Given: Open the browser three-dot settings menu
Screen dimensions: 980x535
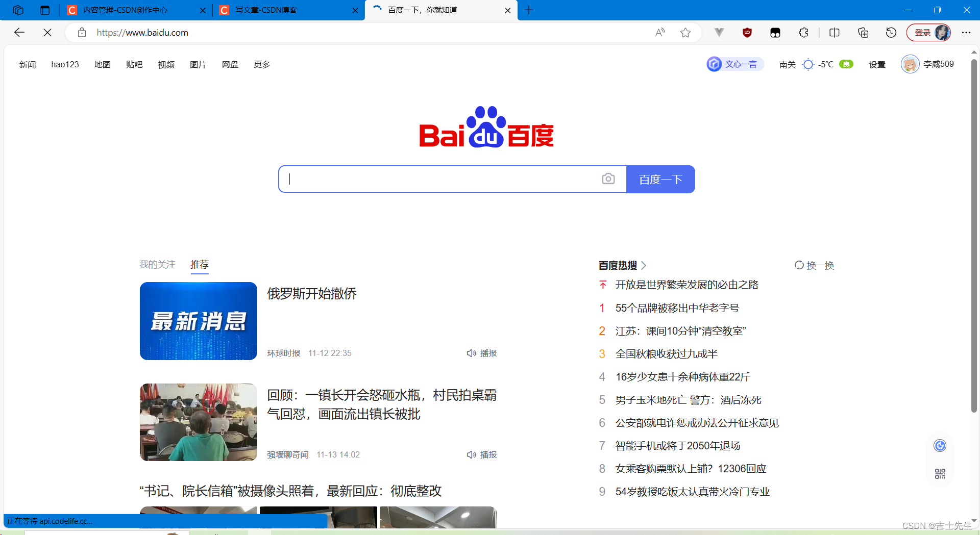Looking at the screenshot, I should (x=966, y=33).
